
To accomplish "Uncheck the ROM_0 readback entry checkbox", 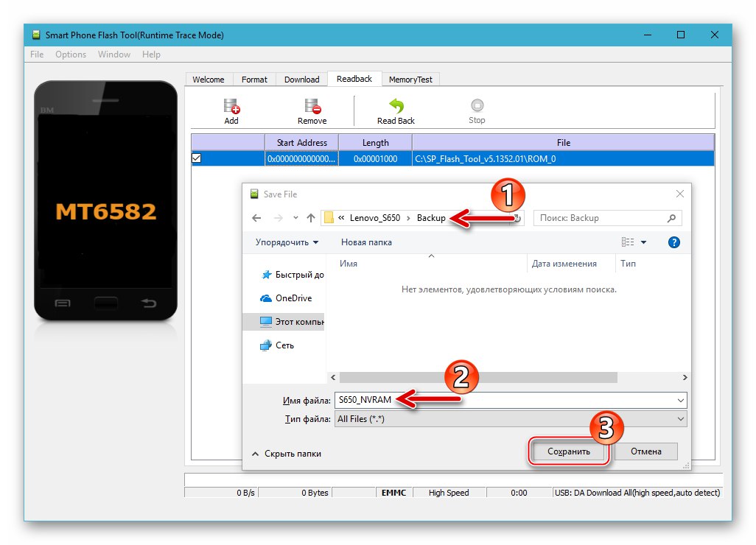I will pyautogui.click(x=195, y=158).
